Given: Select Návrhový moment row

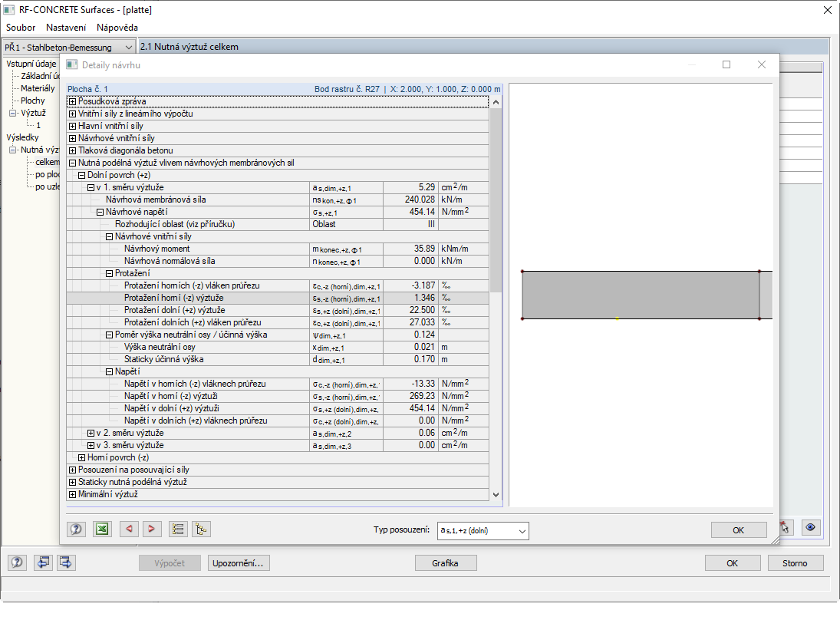Looking at the screenshot, I should click(278, 249).
